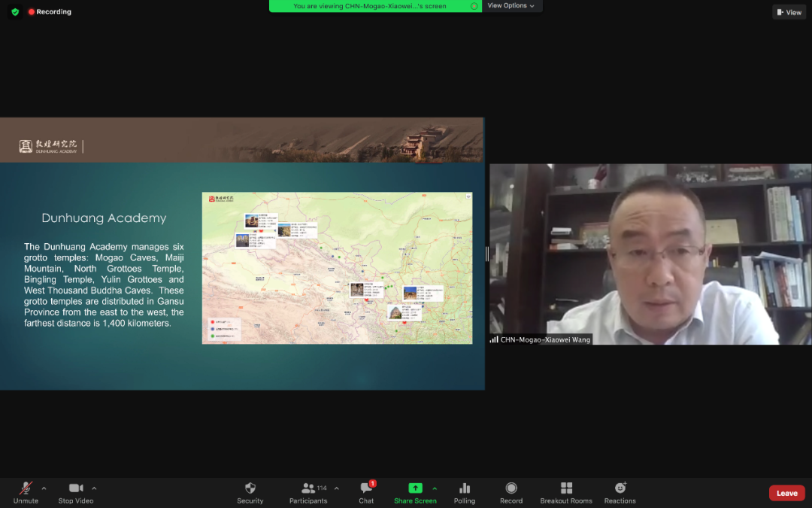
Task: Click the Unmute microphone icon
Action: (x=26, y=488)
